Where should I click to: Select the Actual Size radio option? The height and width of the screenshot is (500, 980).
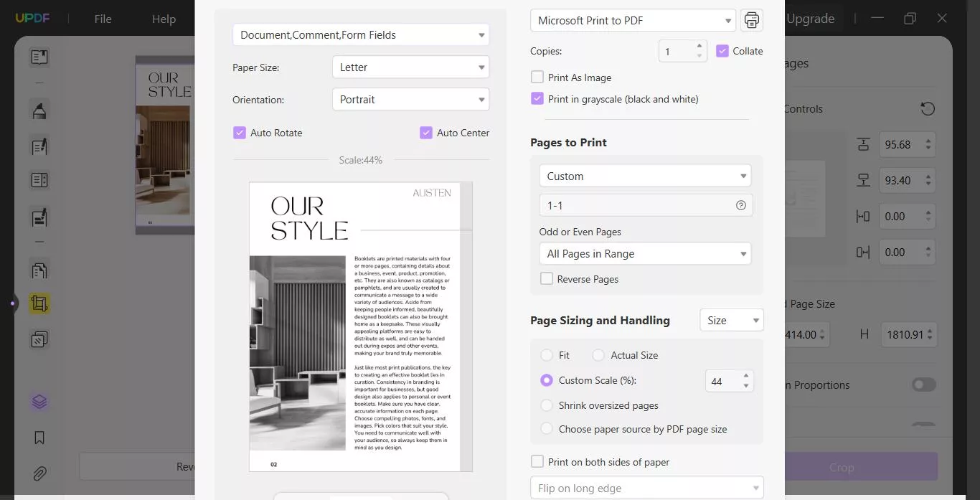tap(598, 355)
